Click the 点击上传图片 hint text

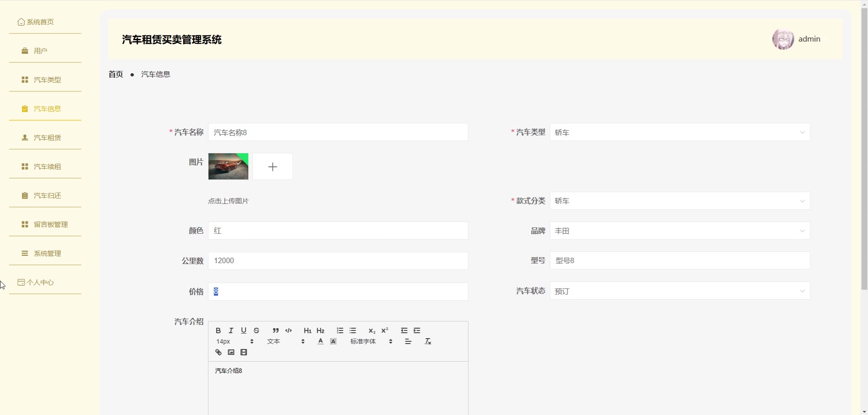(228, 201)
